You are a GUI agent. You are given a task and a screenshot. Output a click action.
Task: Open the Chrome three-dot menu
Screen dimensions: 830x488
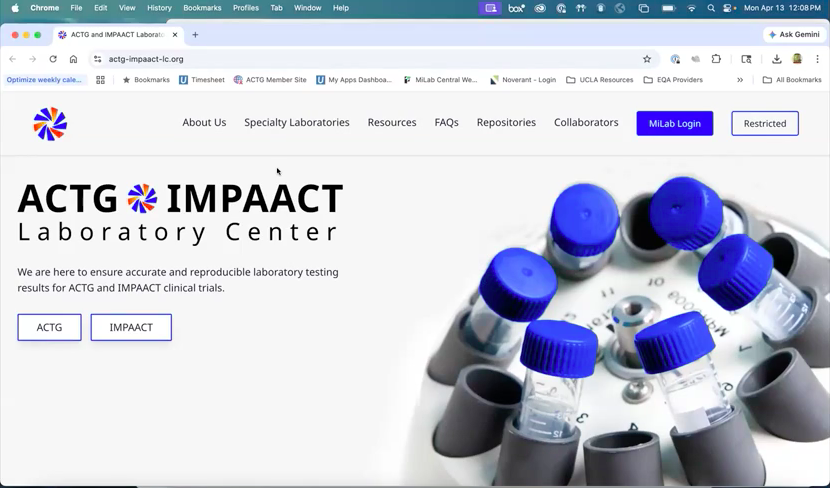pos(817,59)
